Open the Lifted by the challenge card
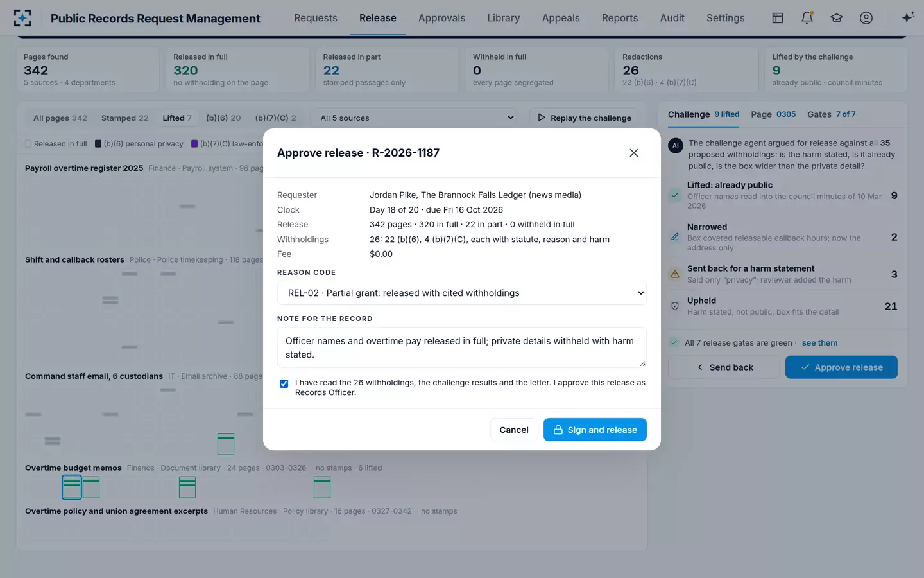 tap(836, 69)
